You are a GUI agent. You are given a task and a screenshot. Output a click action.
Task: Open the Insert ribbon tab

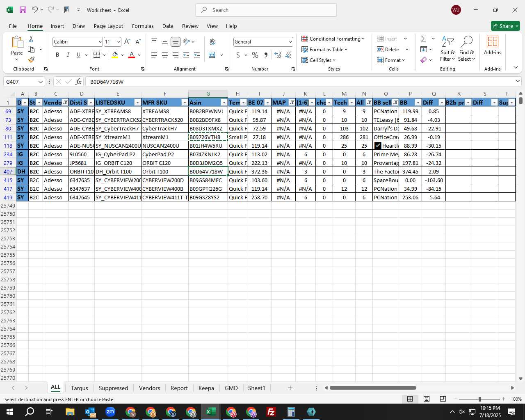pyautogui.click(x=57, y=26)
